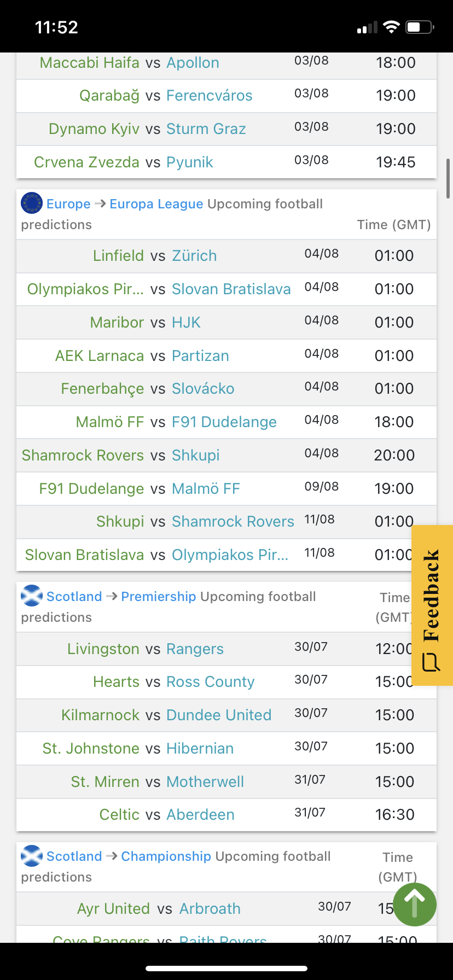Open the Scotland Premiership league link
The width and height of the screenshot is (453, 980).
point(158,596)
